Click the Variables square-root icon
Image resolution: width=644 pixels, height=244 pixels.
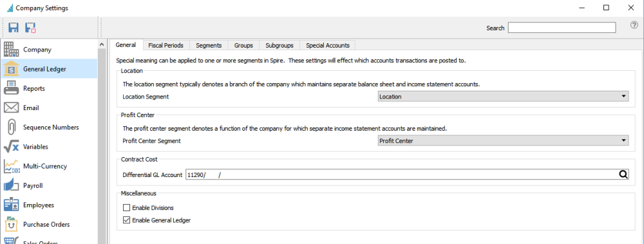pos(11,147)
